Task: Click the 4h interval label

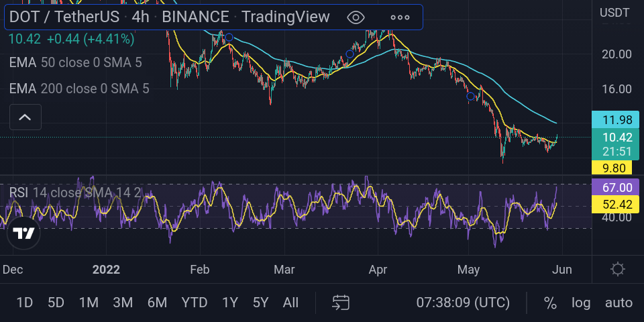Action: (140, 17)
